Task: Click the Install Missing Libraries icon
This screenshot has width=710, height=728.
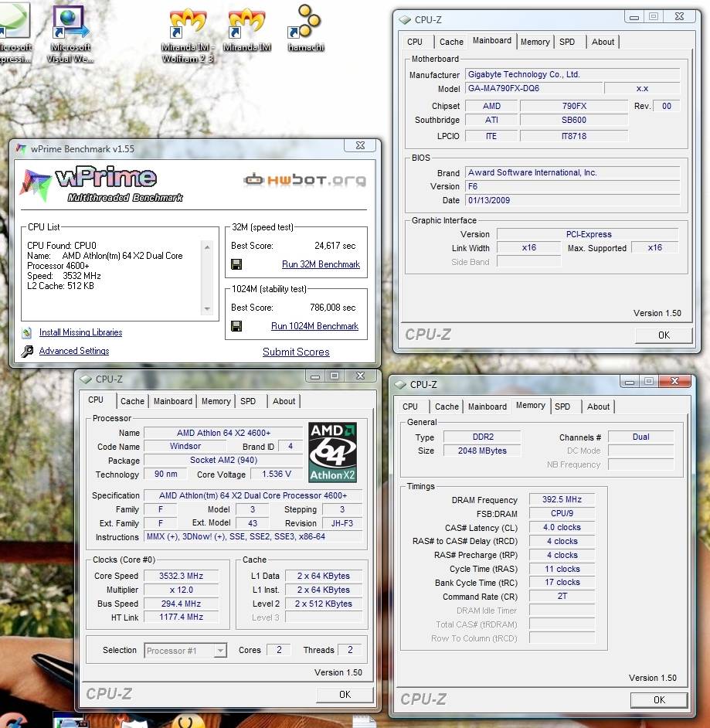Action: [27, 332]
